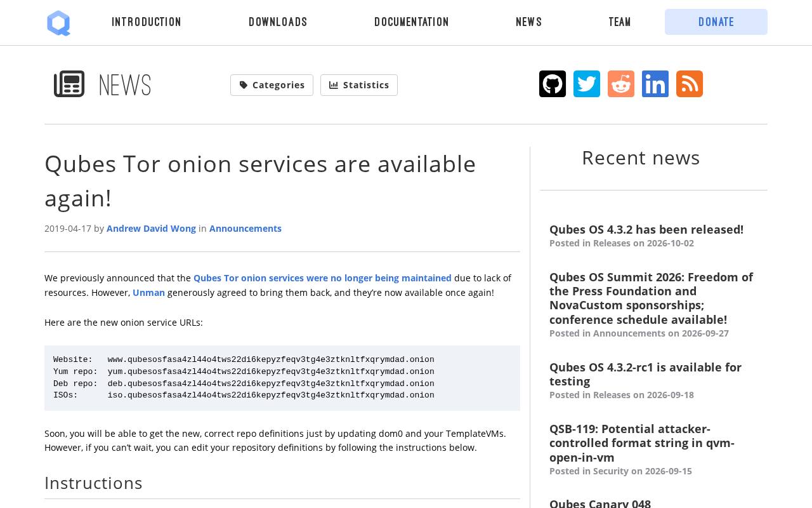The width and height of the screenshot is (812, 508).
Task: Click the Website onion URL line
Action: click(x=244, y=360)
